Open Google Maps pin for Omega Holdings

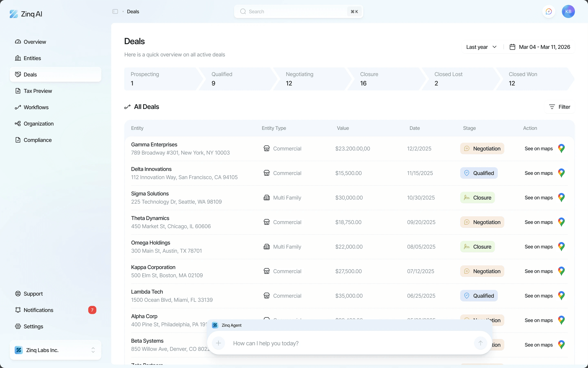[561, 247]
